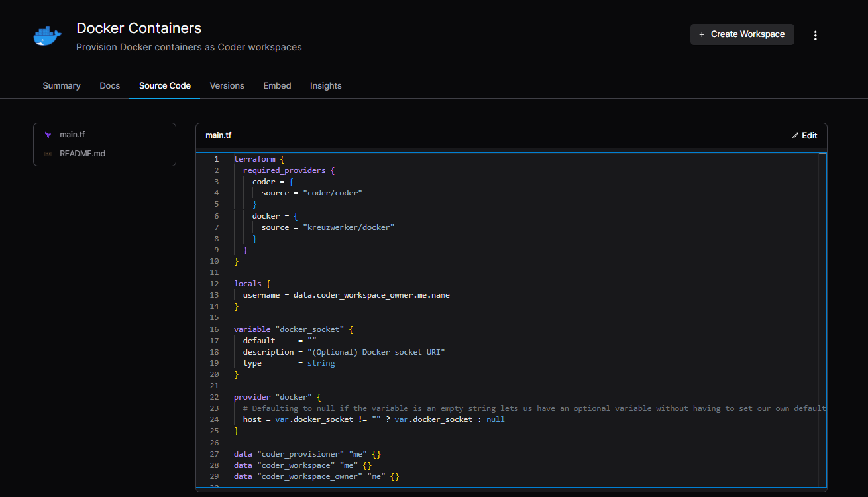Click "required_providers" in the code

[284, 170]
